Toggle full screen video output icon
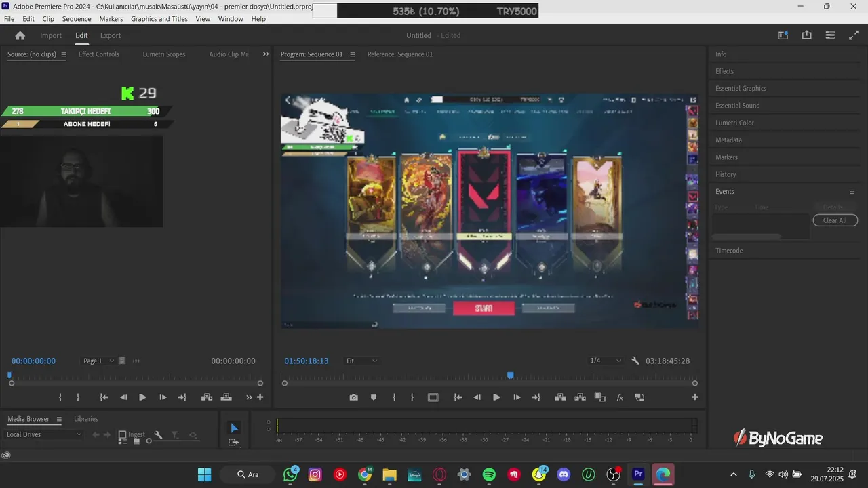Viewport: 868px width, 488px height. tap(854, 35)
